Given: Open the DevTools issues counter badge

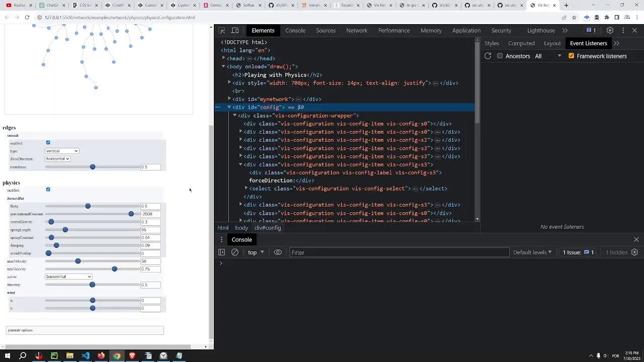Looking at the screenshot, I should pos(591,30).
